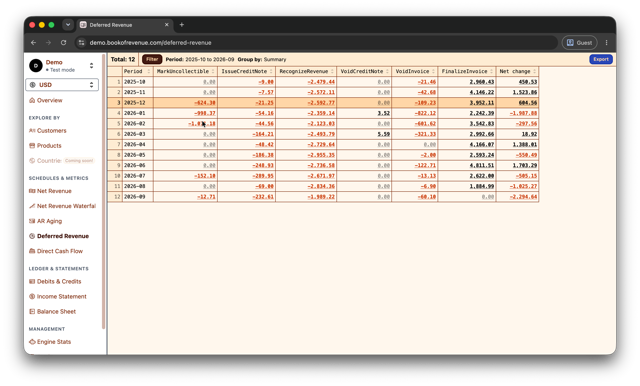The height and width of the screenshot is (386, 640).
Task: Open the Chrome three-dot menu
Action: (607, 42)
